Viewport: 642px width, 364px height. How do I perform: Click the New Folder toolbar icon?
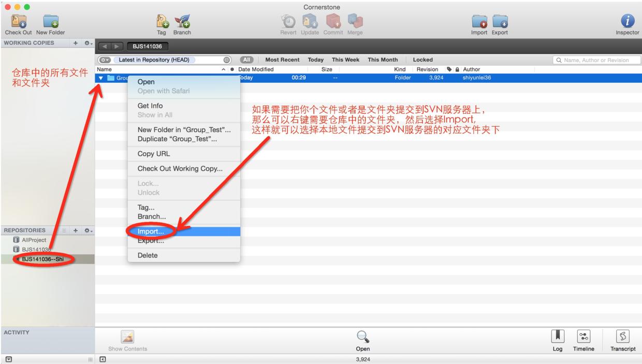[x=51, y=21]
